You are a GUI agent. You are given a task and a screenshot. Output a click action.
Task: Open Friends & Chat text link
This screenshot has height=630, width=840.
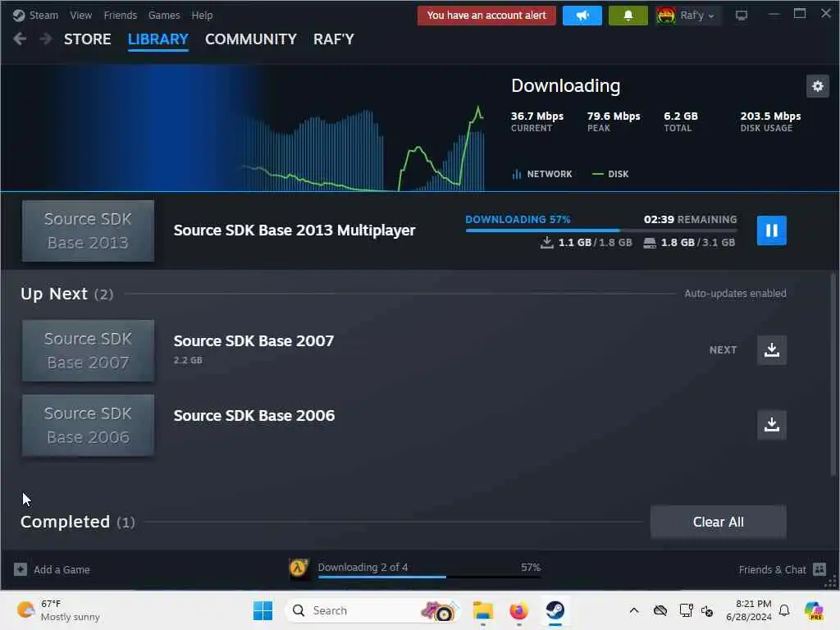click(x=772, y=569)
